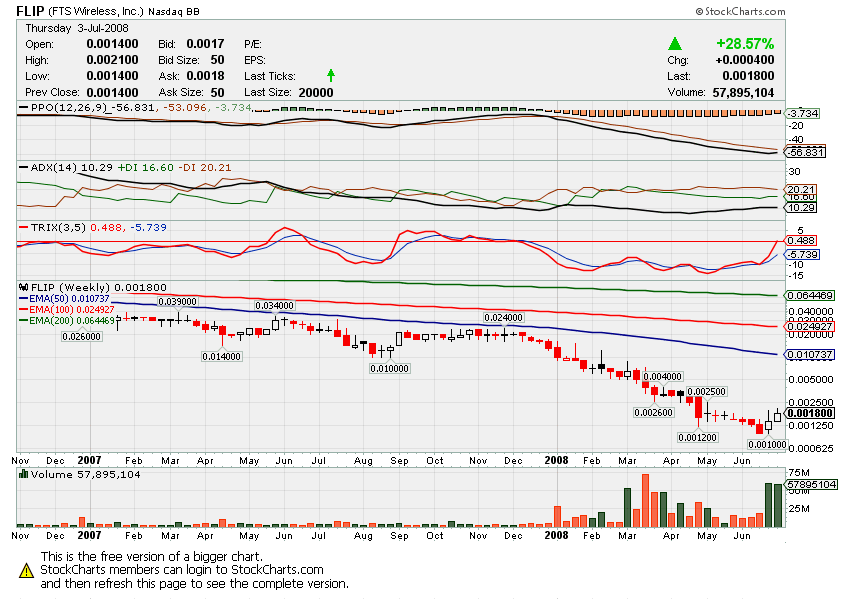Screen dimensions: 850x600
Task: Click the 0.026000 price annotation
Action: [81, 337]
